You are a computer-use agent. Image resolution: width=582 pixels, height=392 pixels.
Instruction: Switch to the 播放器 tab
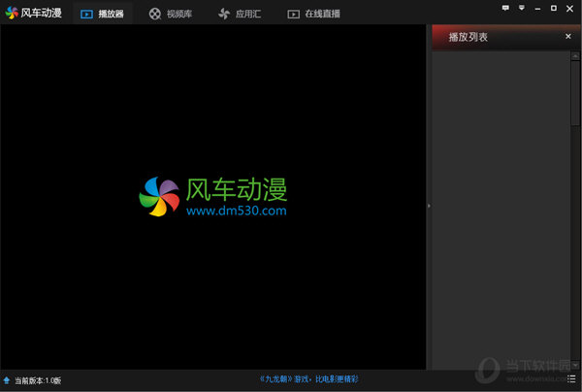102,15
